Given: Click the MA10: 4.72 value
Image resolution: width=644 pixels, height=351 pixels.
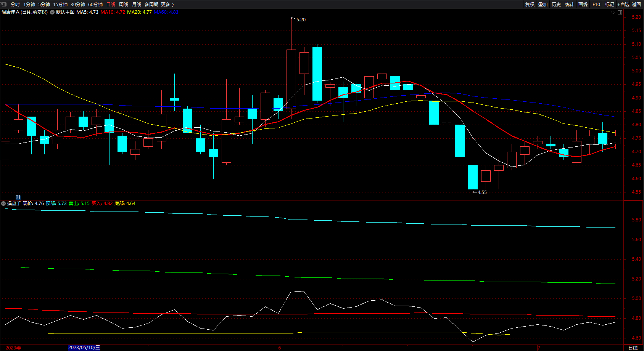Looking at the screenshot, I should 113,12.
